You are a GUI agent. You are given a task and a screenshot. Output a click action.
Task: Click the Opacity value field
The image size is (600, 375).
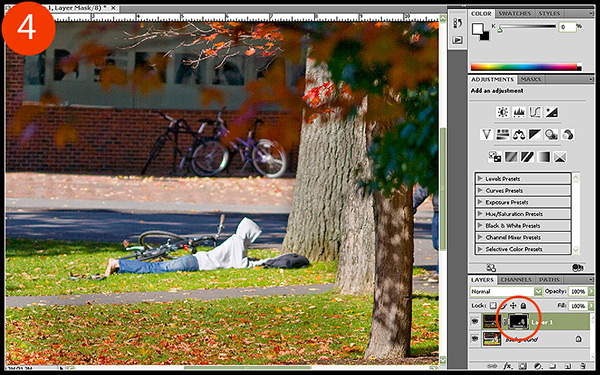(577, 292)
